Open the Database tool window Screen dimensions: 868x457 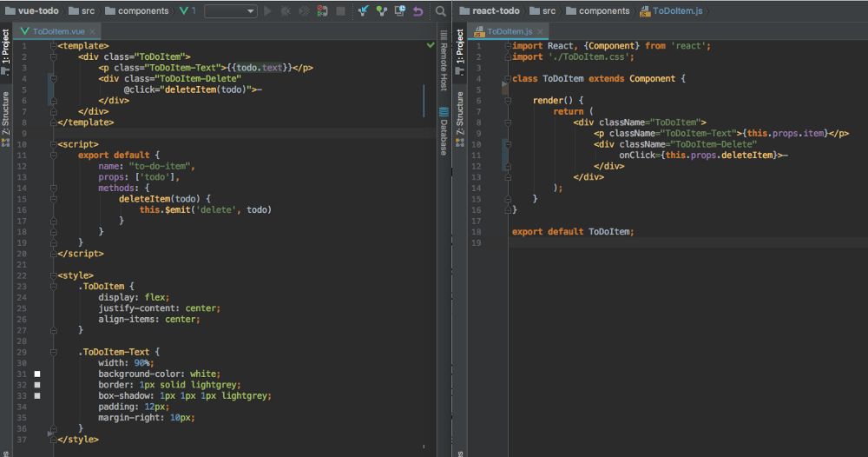pyautogui.click(x=444, y=131)
